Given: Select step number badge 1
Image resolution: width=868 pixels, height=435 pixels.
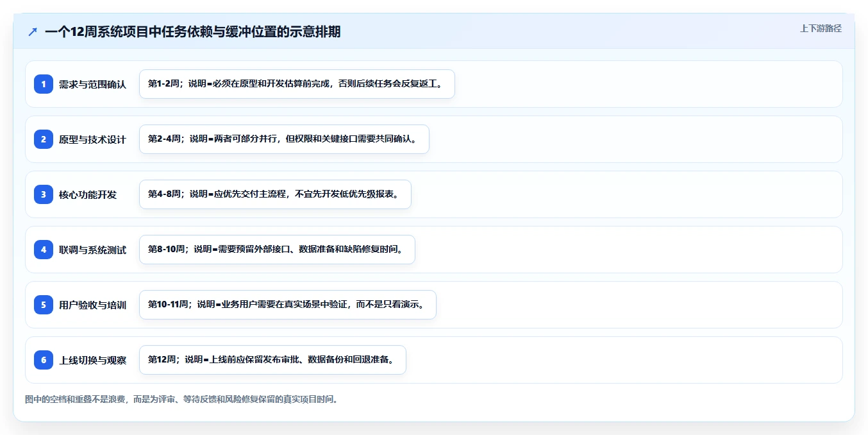Looking at the screenshot, I should click(x=44, y=84).
